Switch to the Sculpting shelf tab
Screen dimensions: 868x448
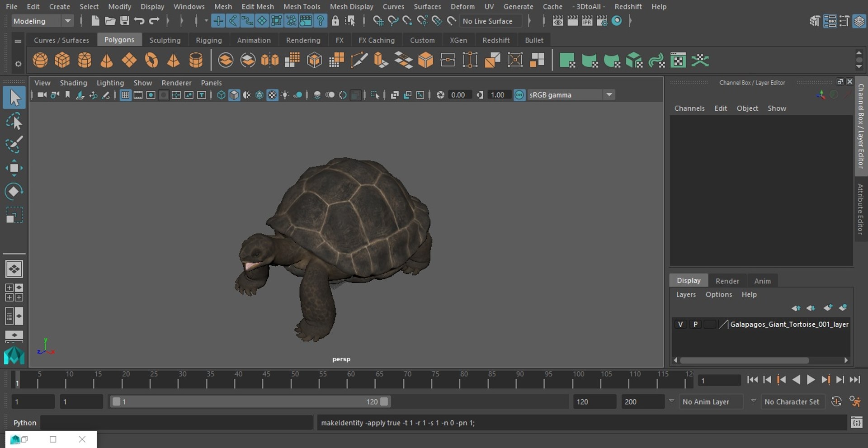[165, 40]
